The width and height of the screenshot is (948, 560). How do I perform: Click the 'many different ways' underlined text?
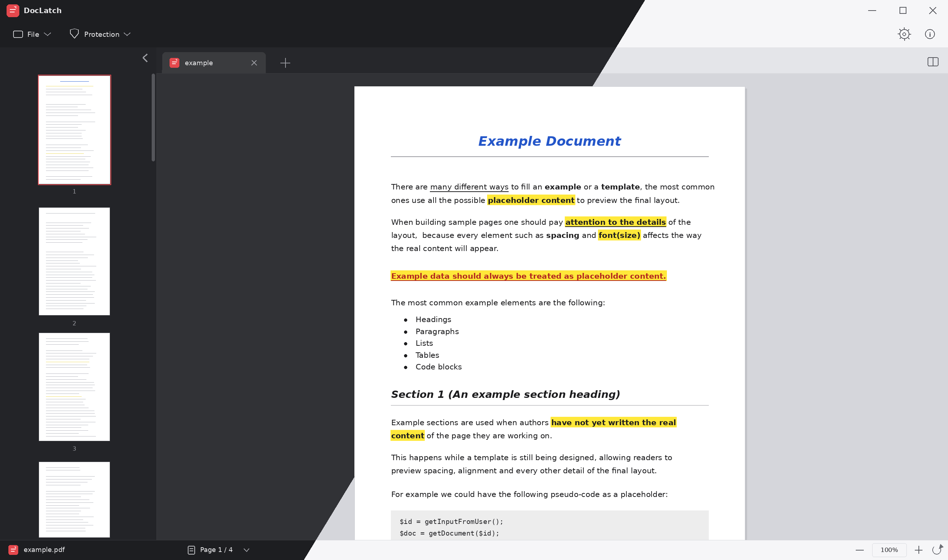(469, 187)
